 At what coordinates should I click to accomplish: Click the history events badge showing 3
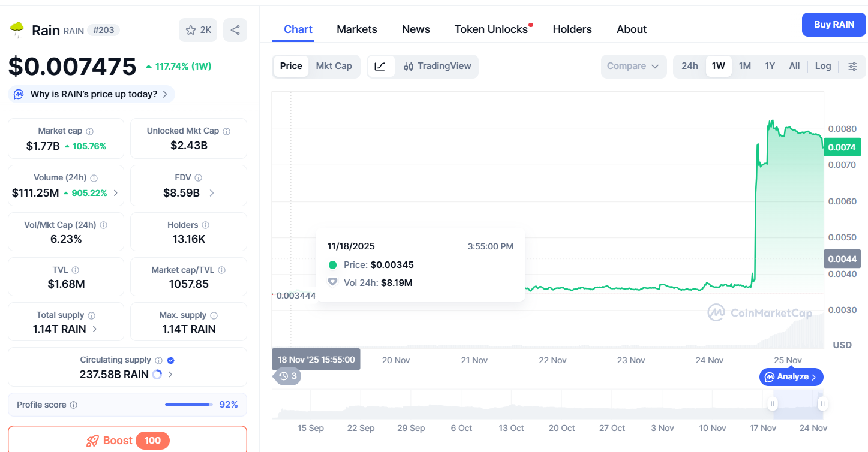click(x=288, y=376)
